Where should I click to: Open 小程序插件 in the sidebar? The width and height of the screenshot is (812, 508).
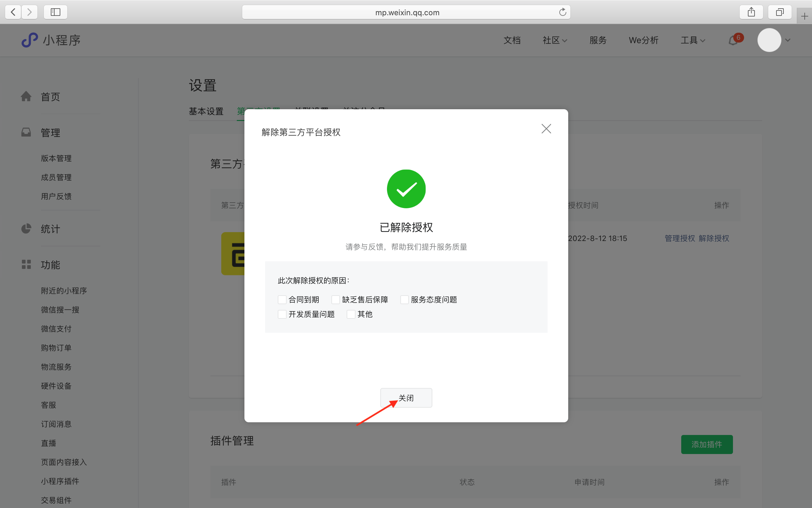pos(60,481)
